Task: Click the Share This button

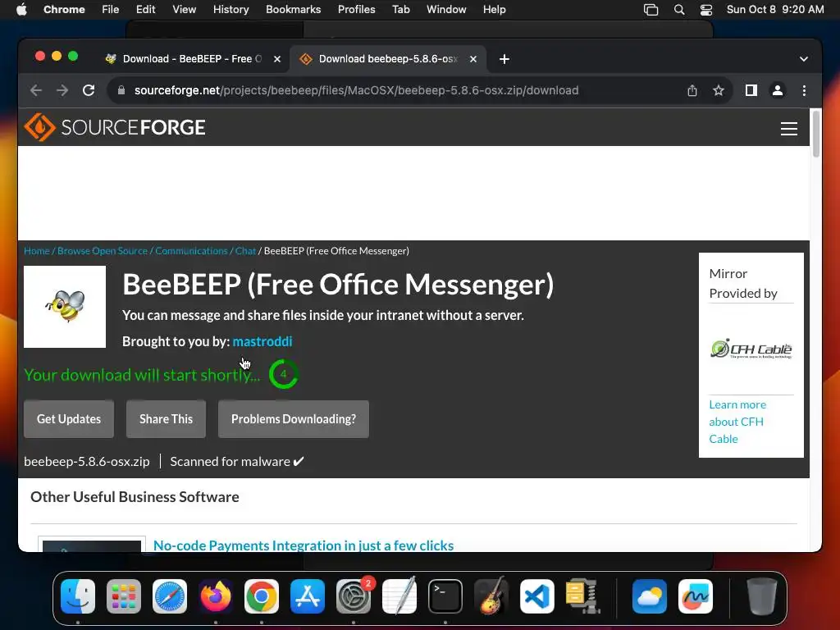Action: (166, 419)
